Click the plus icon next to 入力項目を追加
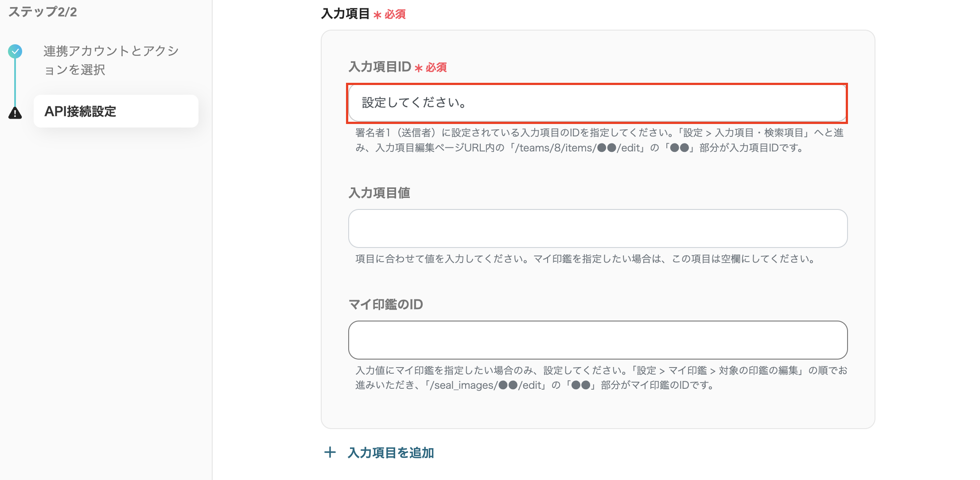 (x=330, y=453)
